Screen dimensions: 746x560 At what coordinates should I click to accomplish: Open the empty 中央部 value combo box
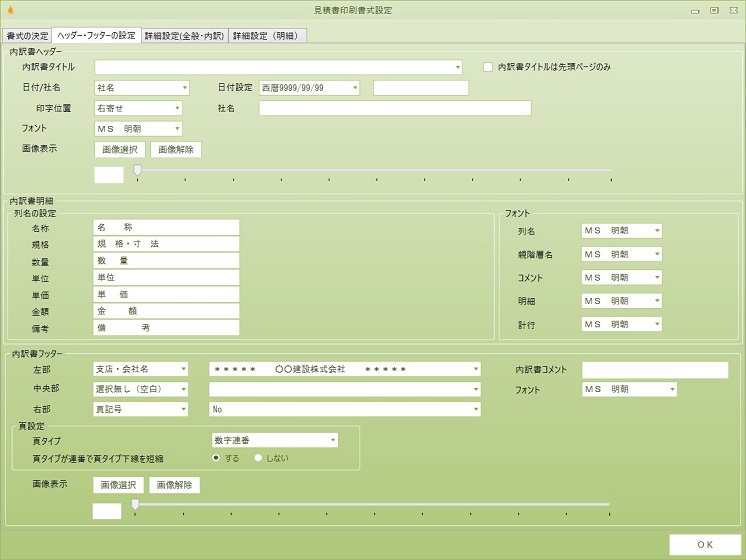345,389
